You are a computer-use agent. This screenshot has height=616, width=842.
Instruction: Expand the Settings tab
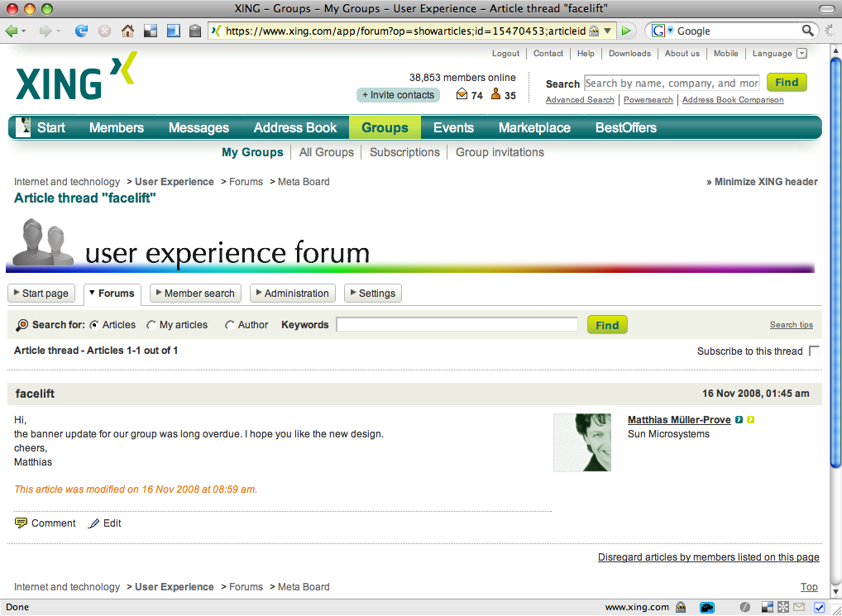[x=373, y=294]
